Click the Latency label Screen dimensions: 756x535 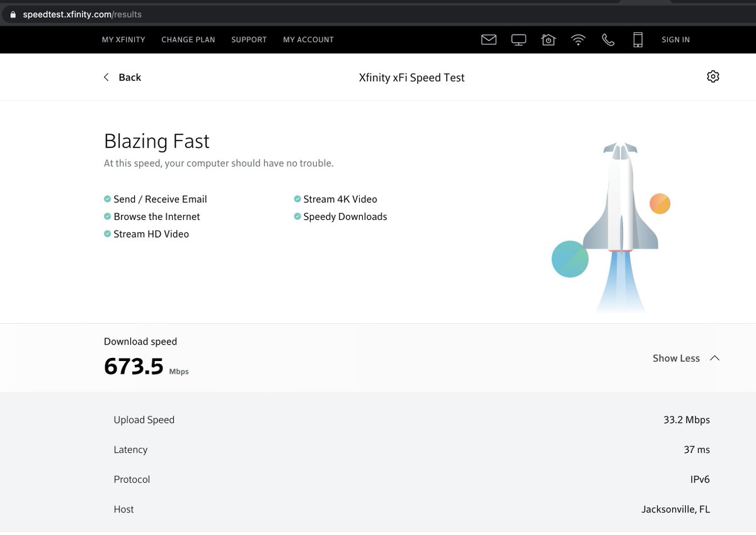pyautogui.click(x=130, y=449)
